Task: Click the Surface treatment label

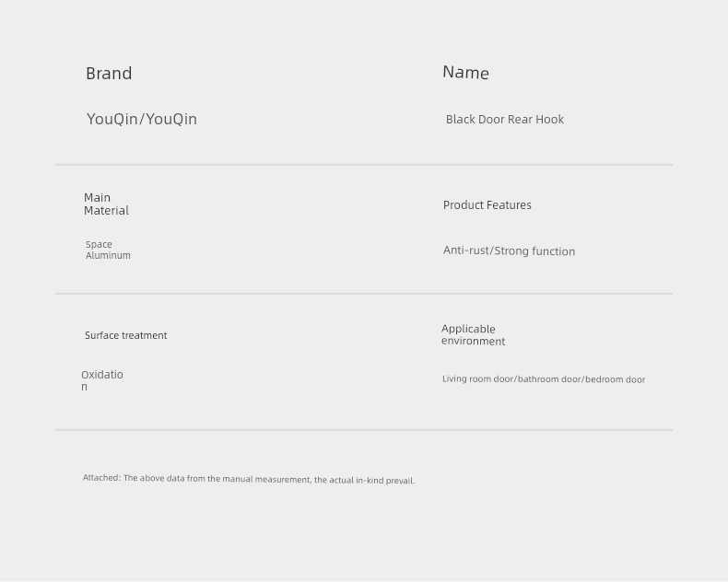Action: coord(126,336)
